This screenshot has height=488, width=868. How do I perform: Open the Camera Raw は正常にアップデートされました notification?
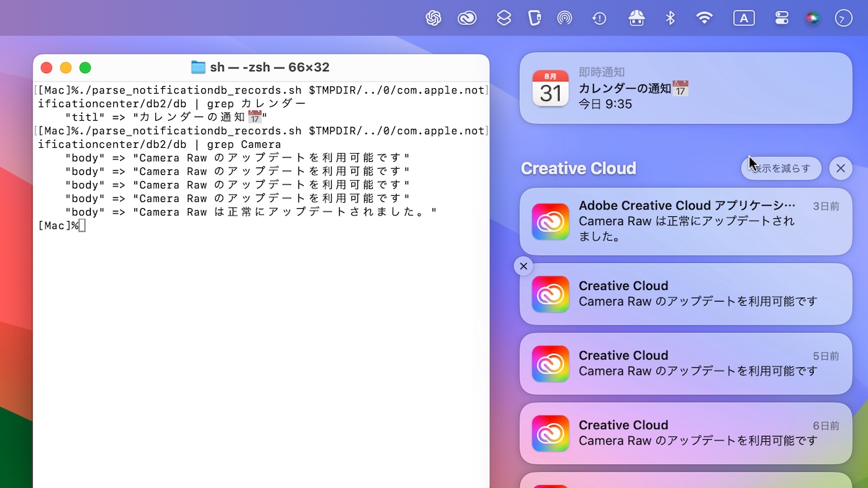coord(686,222)
